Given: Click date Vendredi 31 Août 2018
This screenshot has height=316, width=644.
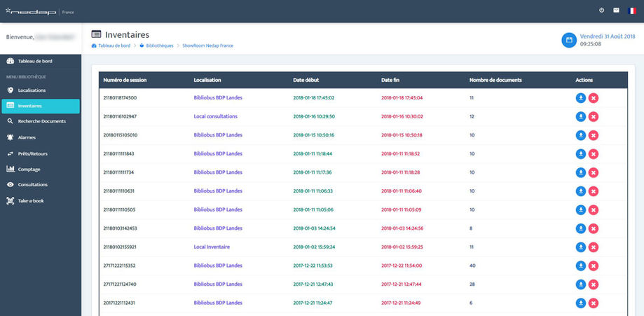Looking at the screenshot, I should point(608,36).
